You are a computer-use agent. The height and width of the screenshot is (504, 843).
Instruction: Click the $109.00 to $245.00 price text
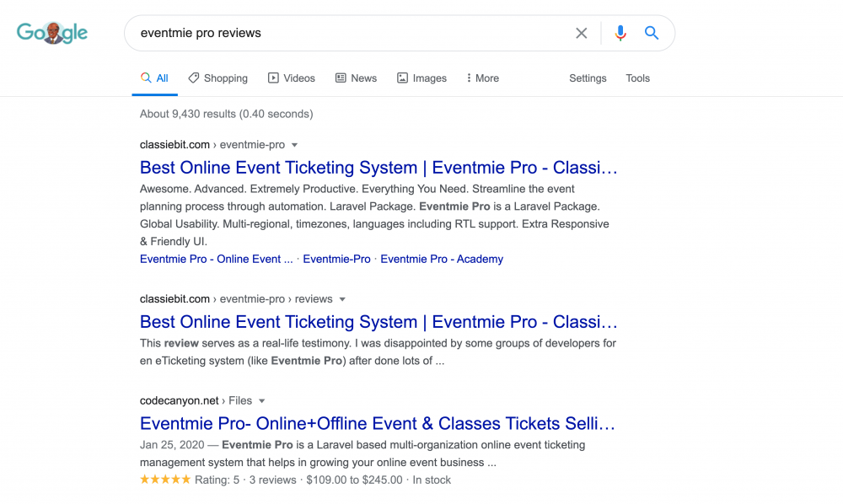[x=354, y=480]
